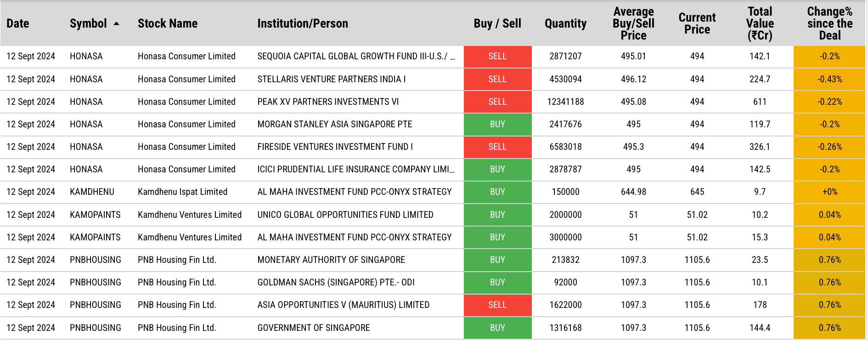Screen dimensions: 868x341
Task: Select ICICI PRUDENTIAL LIFE INSURANCE institution cell
Action: click(356, 169)
